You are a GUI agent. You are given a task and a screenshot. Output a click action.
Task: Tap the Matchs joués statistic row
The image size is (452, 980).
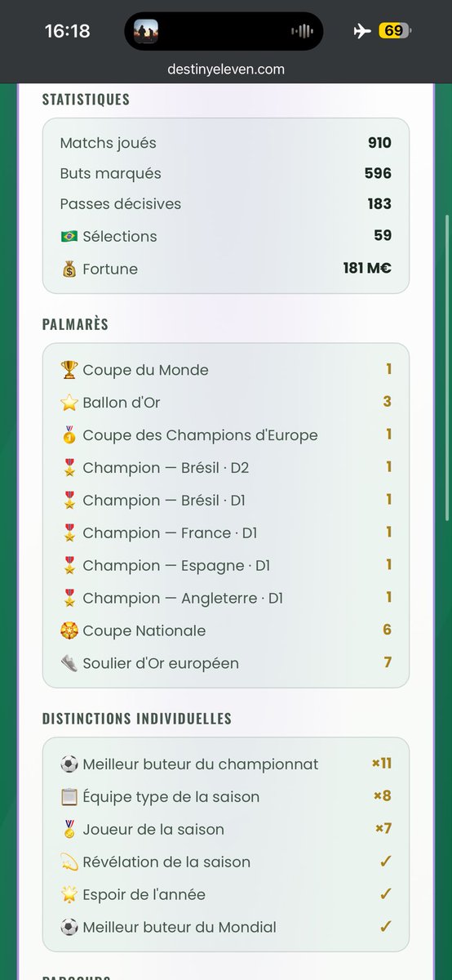pyautogui.click(x=226, y=143)
